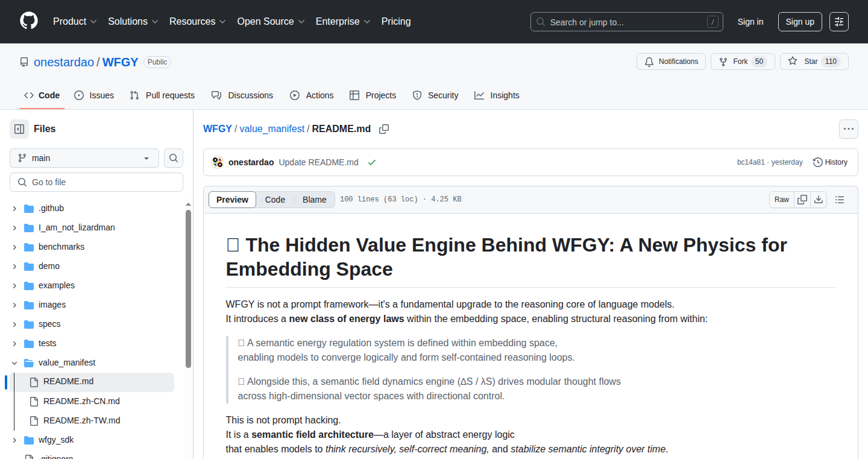Open the Pricing page

point(396,22)
